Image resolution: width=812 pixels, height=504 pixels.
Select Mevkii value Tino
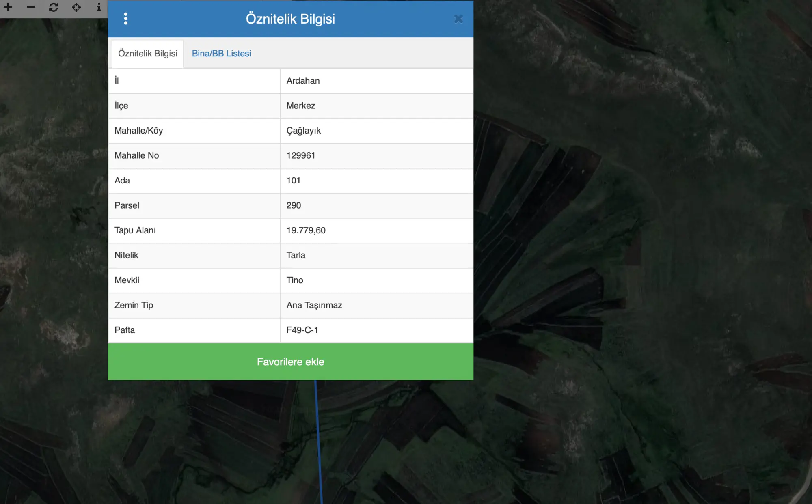(x=295, y=280)
